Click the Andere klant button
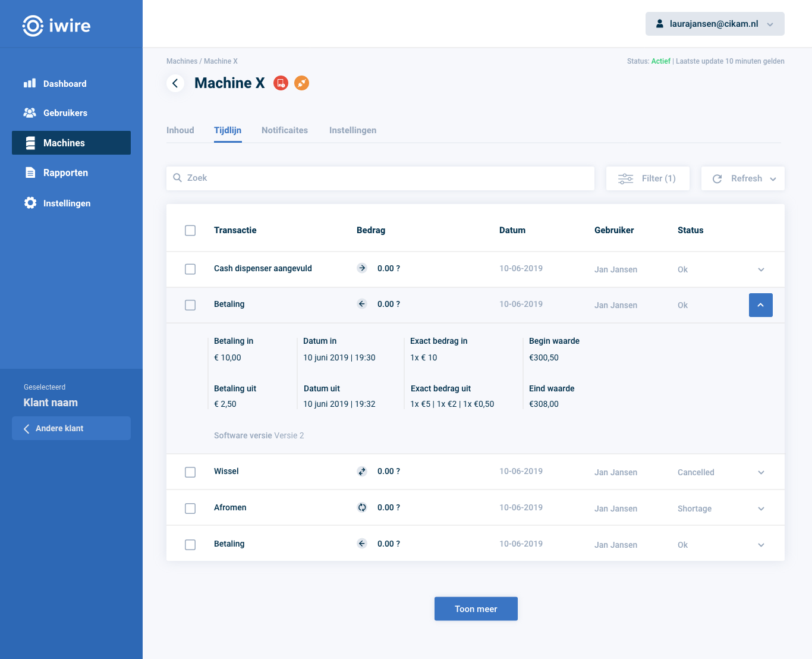This screenshot has height=659, width=812. pyautogui.click(x=71, y=428)
